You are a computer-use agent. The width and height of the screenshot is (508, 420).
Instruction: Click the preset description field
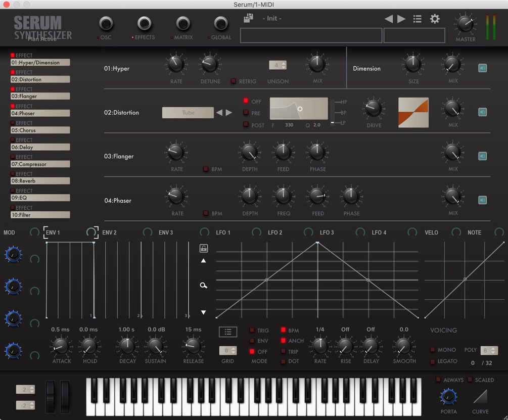tap(311, 35)
